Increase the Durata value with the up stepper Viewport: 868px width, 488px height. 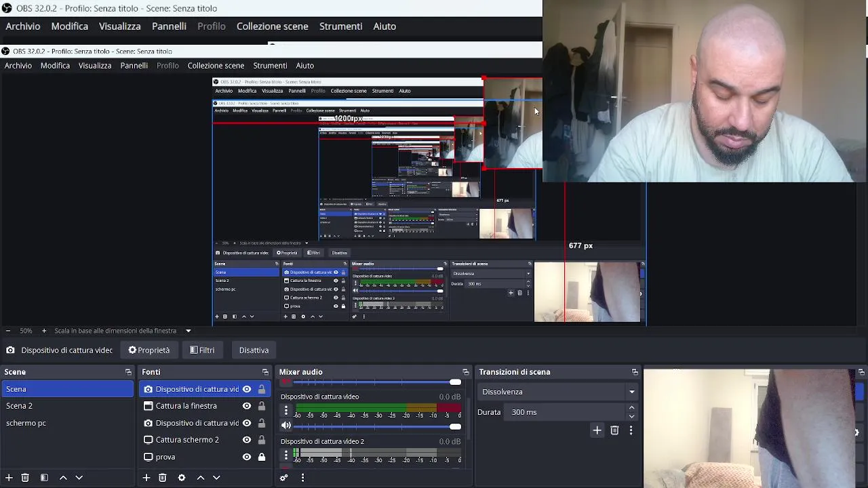[631, 408]
